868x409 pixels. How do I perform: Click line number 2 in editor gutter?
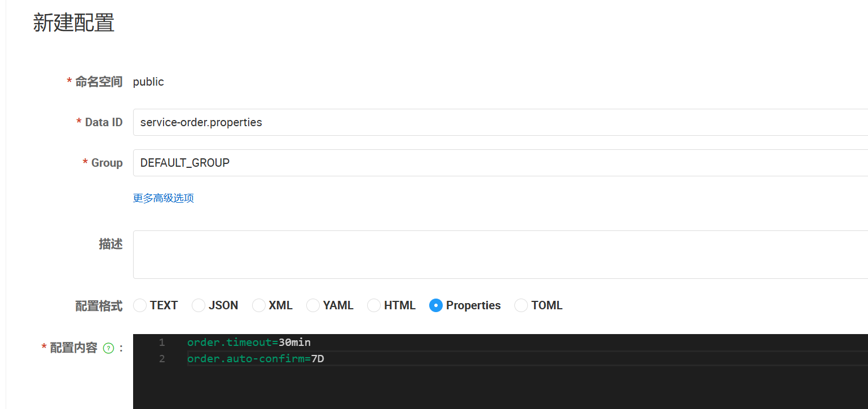click(162, 359)
